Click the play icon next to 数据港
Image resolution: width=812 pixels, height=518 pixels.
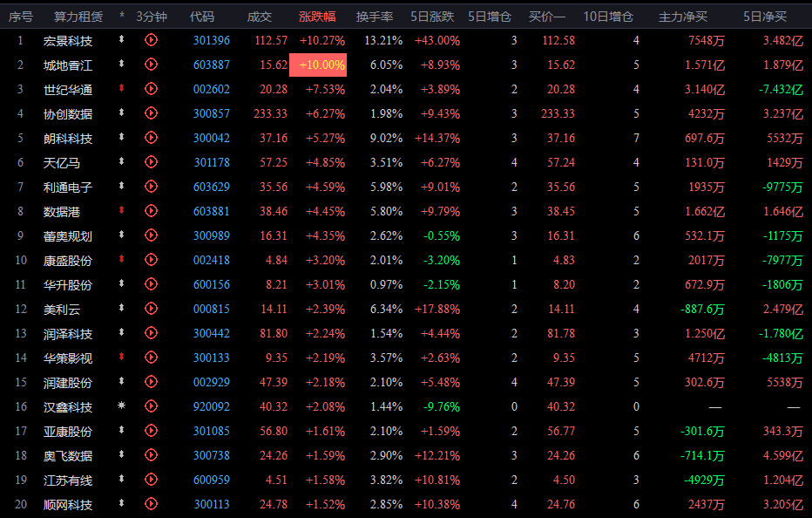click(x=151, y=211)
